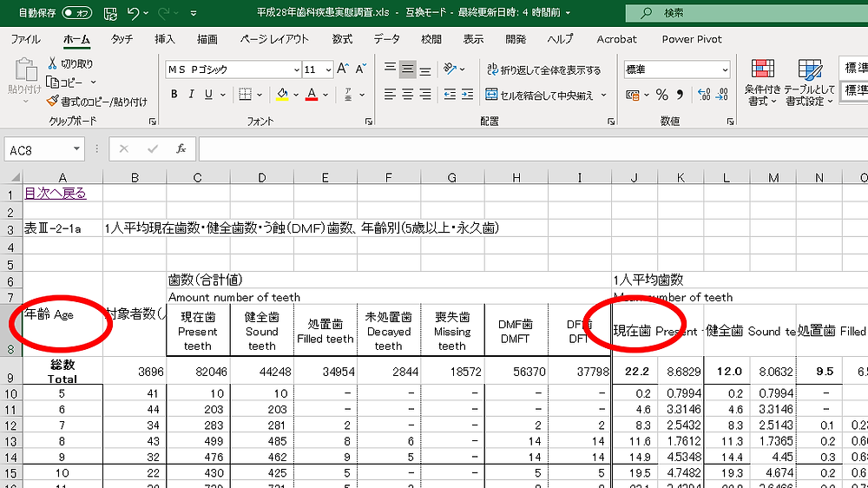This screenshot has height=488, width=868.
Task: Open the number format 標準 combo box
Action: pyautogui.click(x=676, y=69)
